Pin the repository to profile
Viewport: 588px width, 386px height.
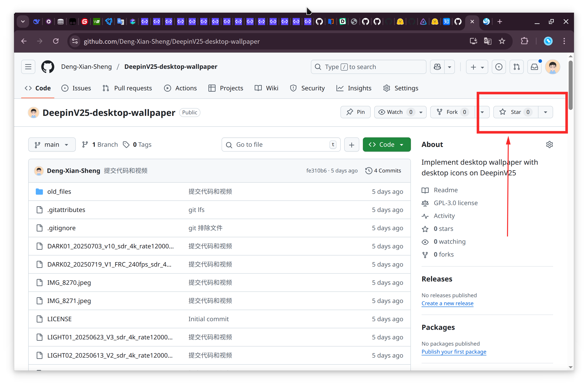coord(355,112)
